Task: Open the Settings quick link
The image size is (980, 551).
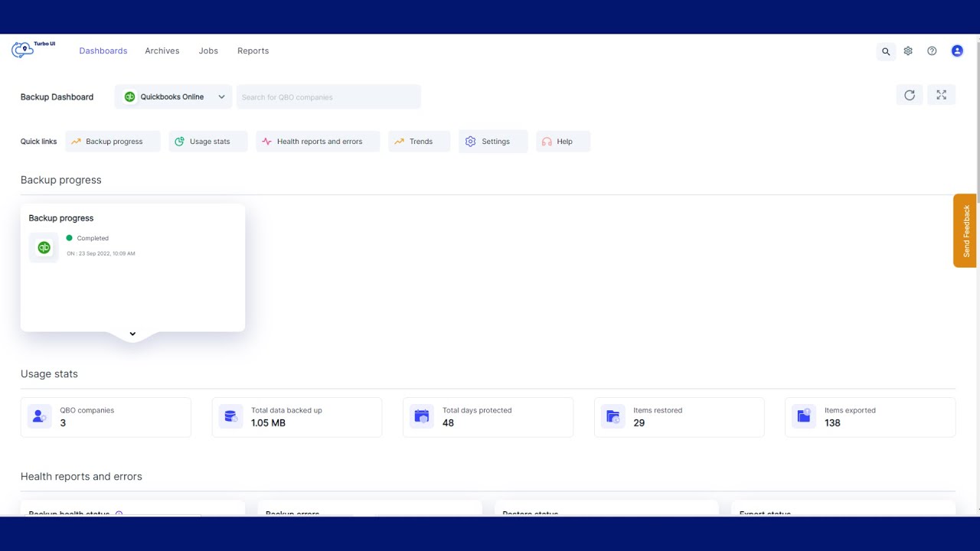Action: click(x=493, y=142)
